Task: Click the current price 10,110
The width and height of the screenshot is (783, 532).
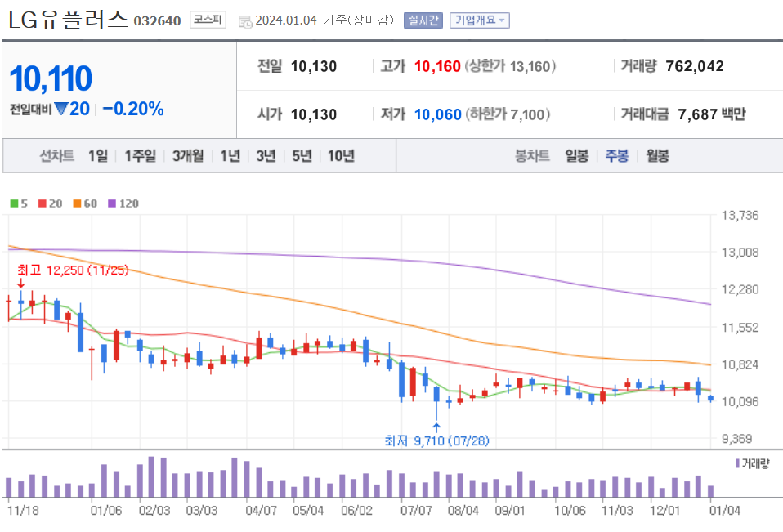Action: pos(51,78)
